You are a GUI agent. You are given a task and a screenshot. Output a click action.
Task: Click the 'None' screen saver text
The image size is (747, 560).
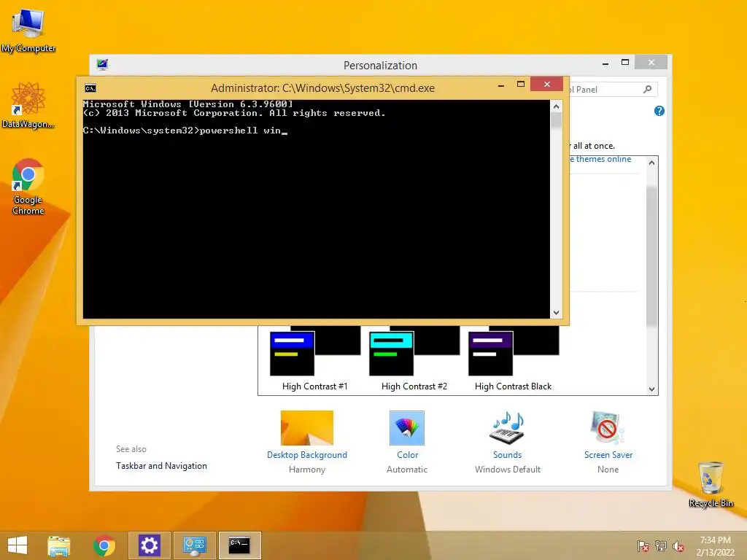click(x=608, y=470)
